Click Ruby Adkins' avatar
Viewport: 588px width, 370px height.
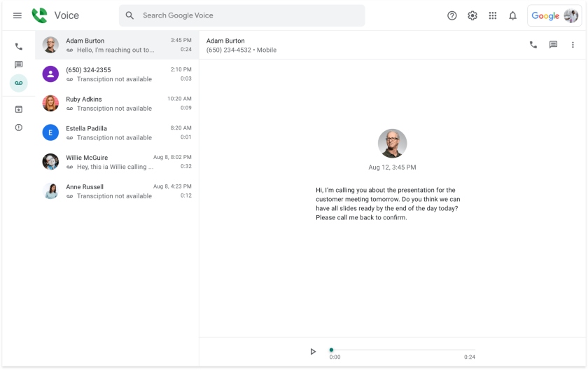(50, 103)
